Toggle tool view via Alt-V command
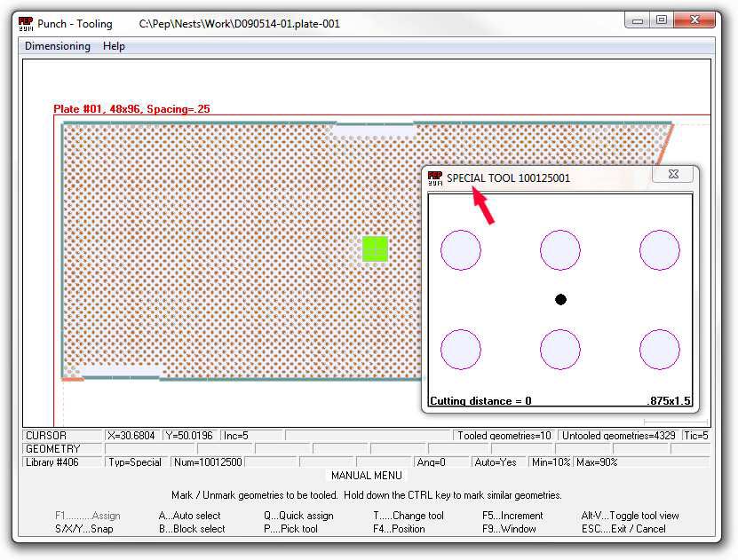Screen dimensions: 738x560 point(630,516)
